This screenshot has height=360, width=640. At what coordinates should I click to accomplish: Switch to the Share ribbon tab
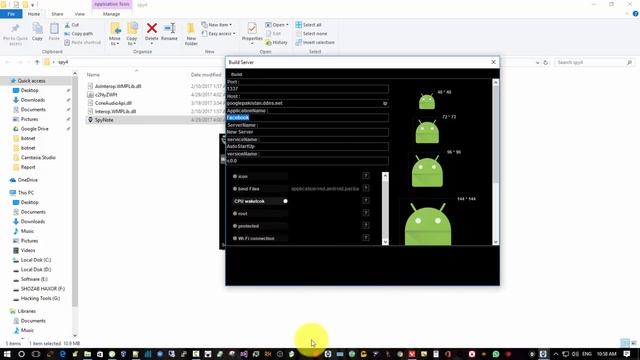(57, 14)
